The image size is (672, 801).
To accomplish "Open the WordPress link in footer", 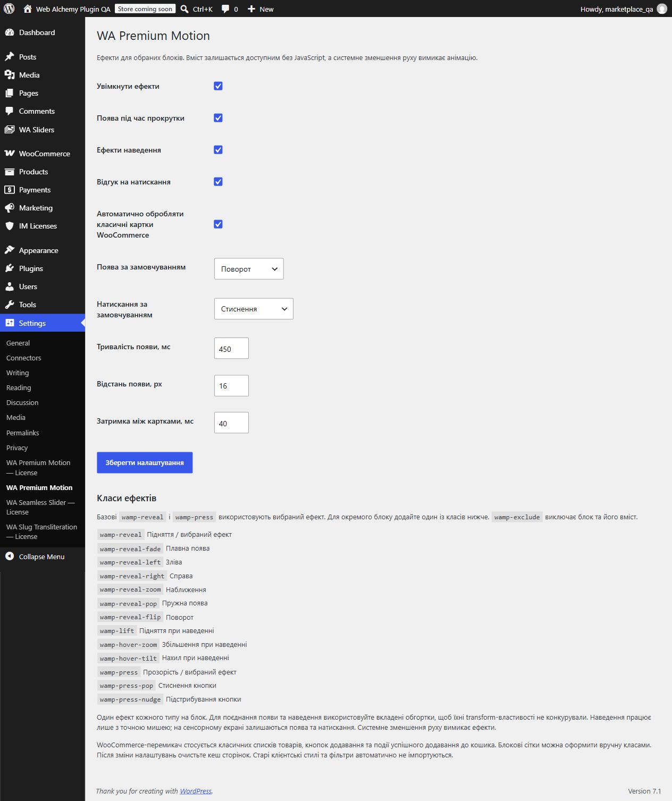I will coord(196,791).
